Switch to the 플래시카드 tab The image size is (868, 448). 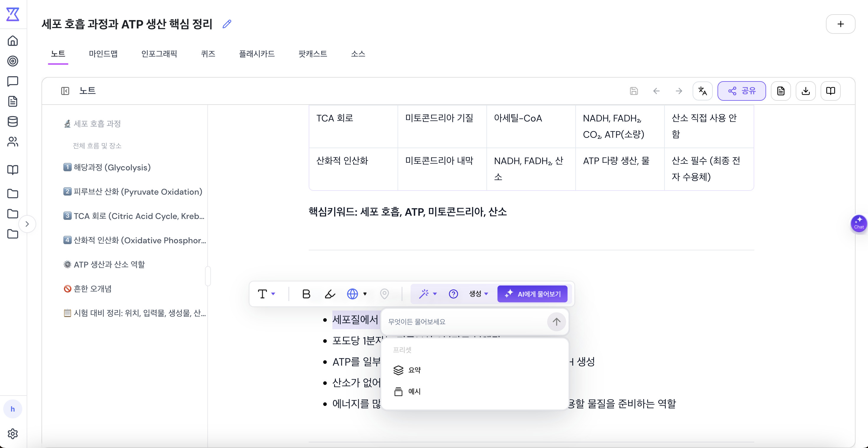(257, 54)
